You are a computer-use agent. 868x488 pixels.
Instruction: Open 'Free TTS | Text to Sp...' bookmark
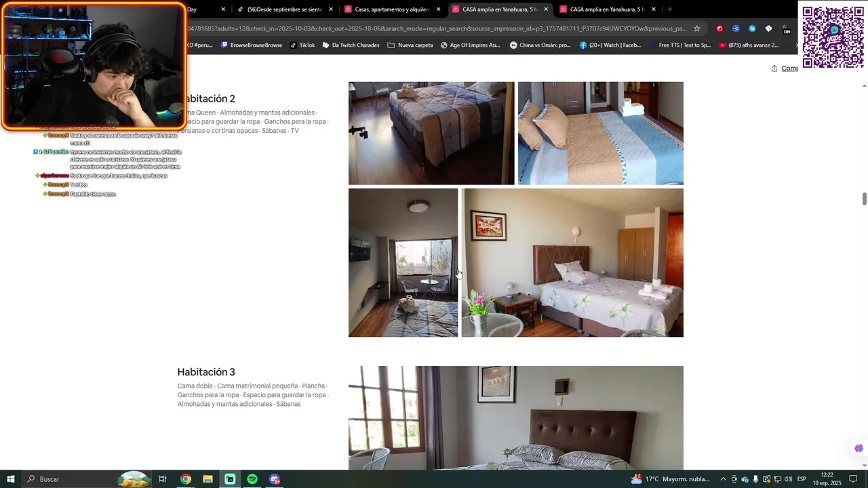[679, 45]
